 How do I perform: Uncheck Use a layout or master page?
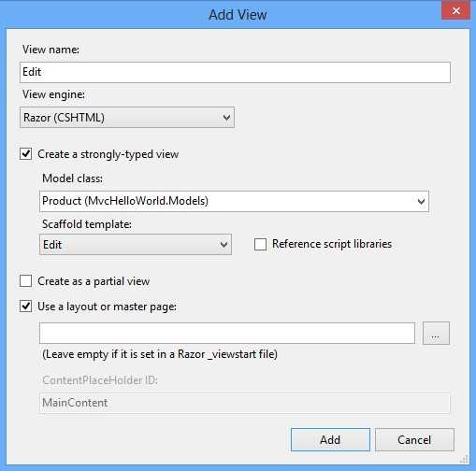click(25, 307)
